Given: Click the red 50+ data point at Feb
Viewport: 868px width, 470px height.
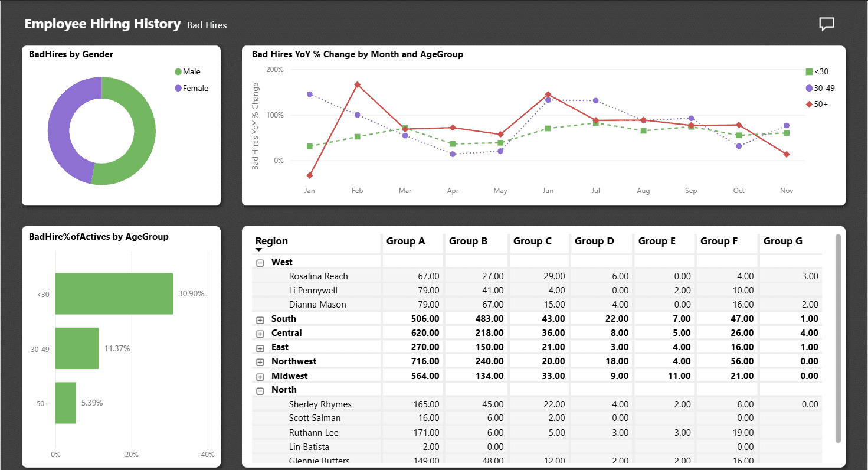Looking at the screenshot, I should coord(357,84).
